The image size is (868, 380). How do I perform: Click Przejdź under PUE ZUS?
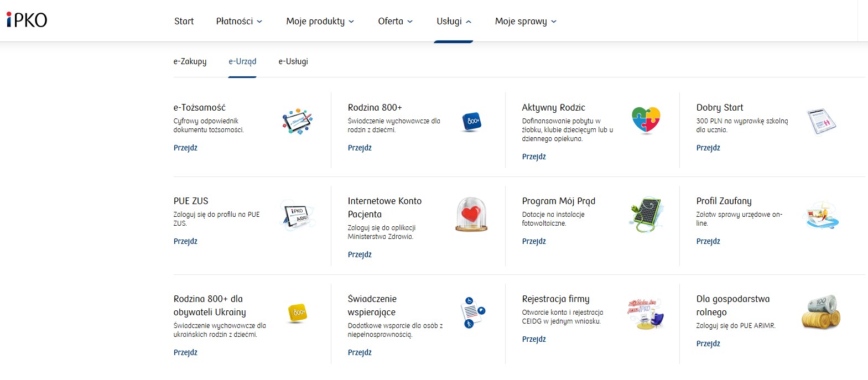[185, 241]
